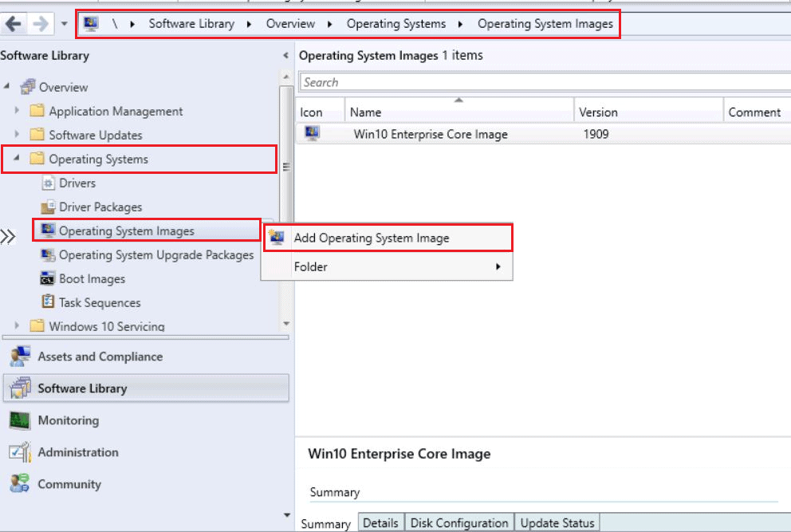Image resolution: width=791 pixels, height=532 pixels.
Task: Click the Assets and Compliance workspace icon
Action: [20, 357]
